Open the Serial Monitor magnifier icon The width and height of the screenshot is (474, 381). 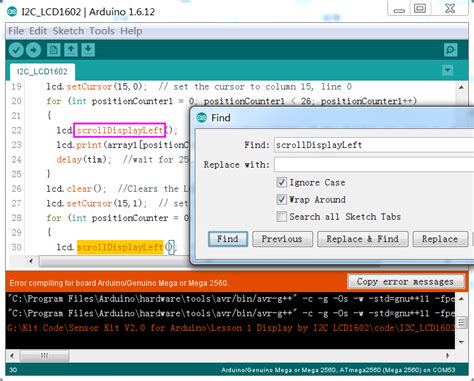[451, 50]
